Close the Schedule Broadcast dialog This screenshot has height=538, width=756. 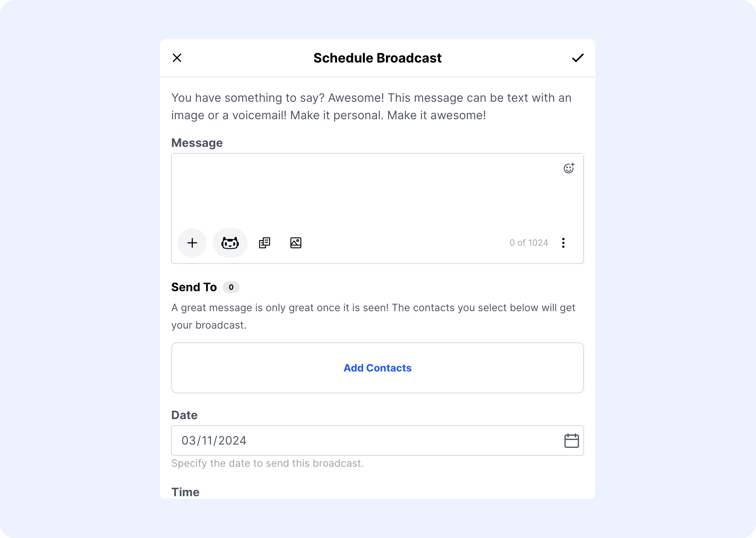tap(177, 57)
